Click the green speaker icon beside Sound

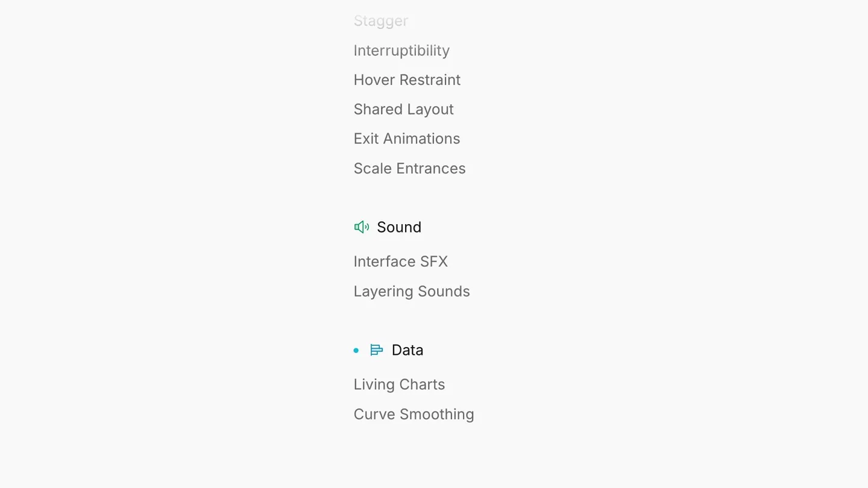362,227
